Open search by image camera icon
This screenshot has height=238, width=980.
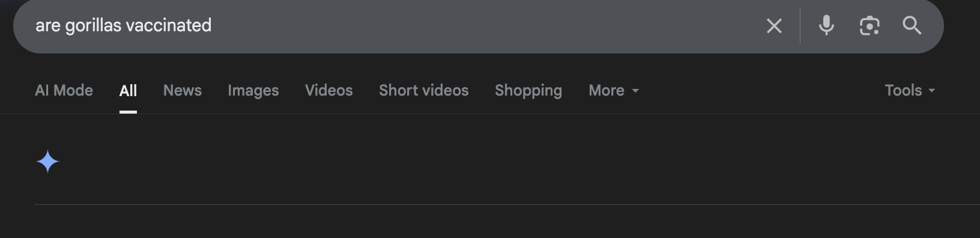[x=870, y=26]
